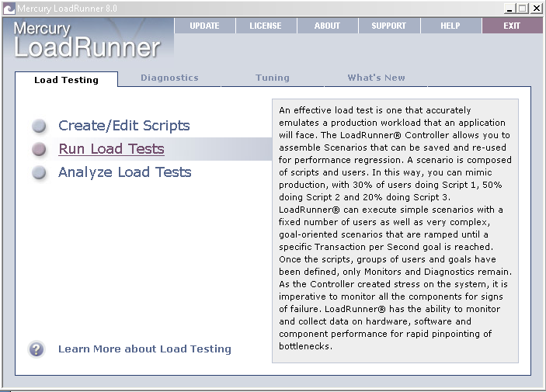
Task: Maximize the LoadRunner window
Action: [523, 9]
